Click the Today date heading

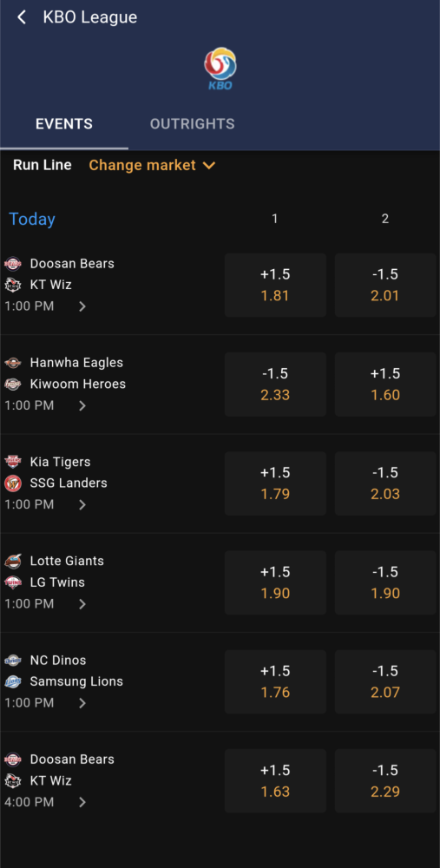[32, 220]
